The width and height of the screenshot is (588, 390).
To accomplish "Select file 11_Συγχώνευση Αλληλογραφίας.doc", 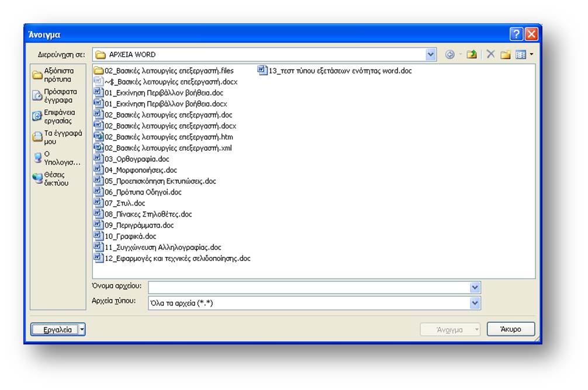I will coord(157,248).
